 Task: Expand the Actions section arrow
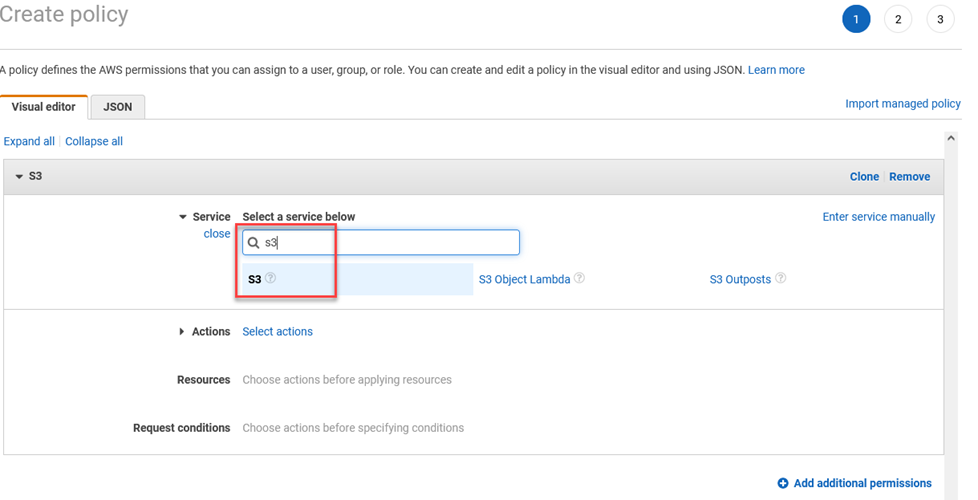pos(182,332)
